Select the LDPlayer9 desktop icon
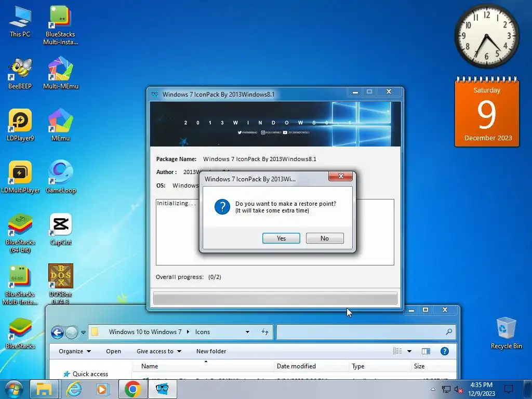This screenshot has width=532, height=399. point(20,125)
